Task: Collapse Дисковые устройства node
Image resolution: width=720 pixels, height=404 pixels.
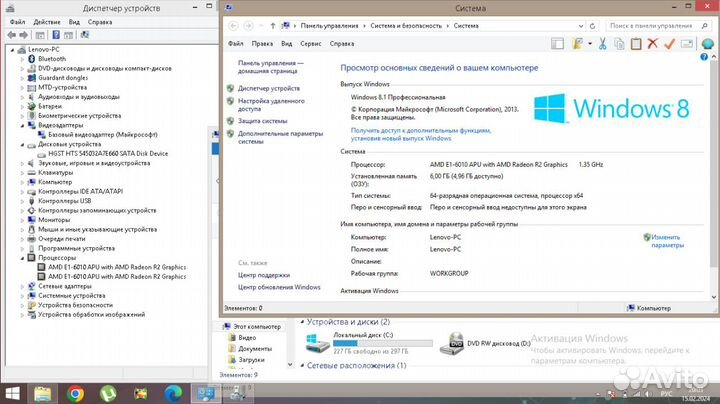Action: pos(22,144)
